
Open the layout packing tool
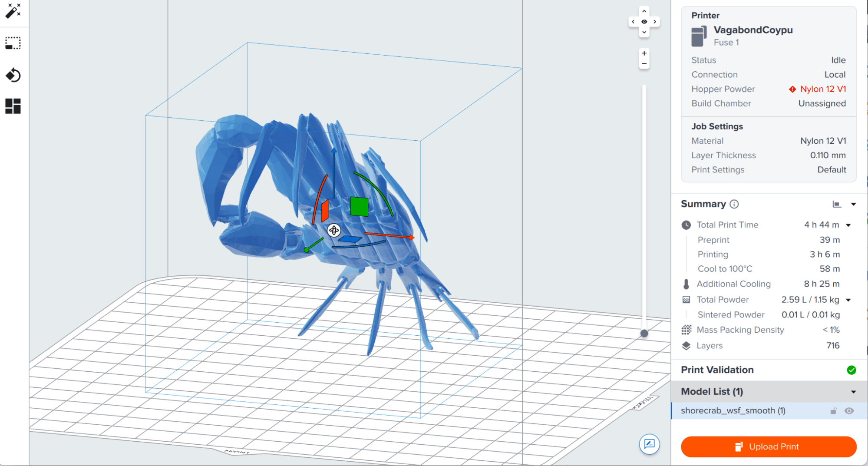13,106
